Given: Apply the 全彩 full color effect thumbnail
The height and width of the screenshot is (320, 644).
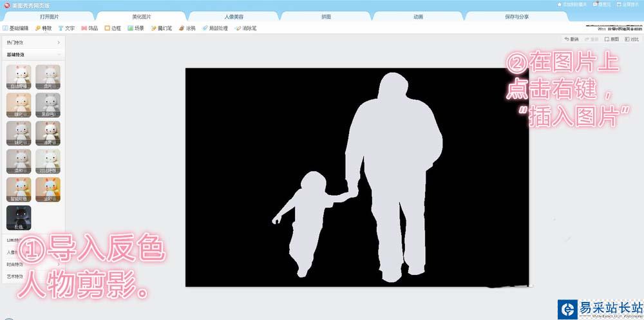Looking at the screenshot, I should tap(48, 190).
